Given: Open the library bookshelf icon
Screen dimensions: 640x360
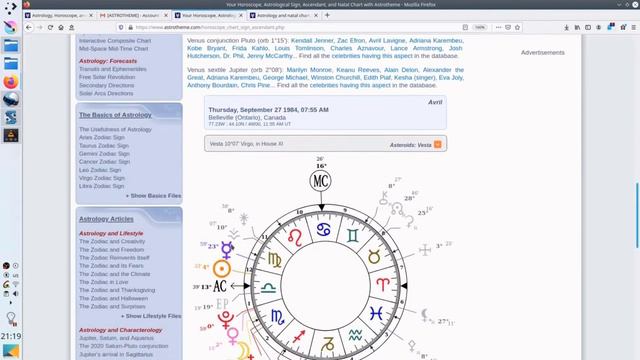Looking at the screenshot, I should point(577,27).
